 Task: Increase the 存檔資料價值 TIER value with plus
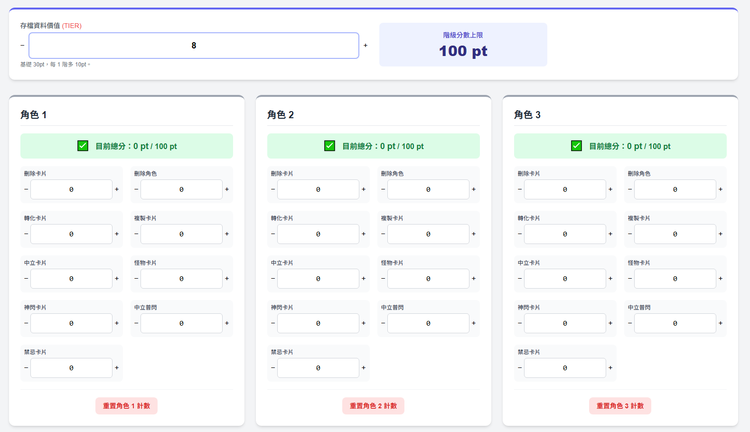[365, 46]
